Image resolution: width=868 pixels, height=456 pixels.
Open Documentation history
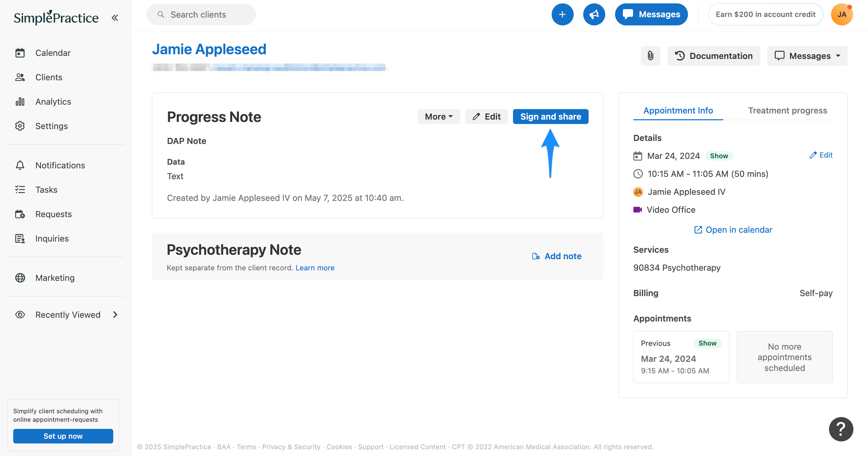coord(714,56)
